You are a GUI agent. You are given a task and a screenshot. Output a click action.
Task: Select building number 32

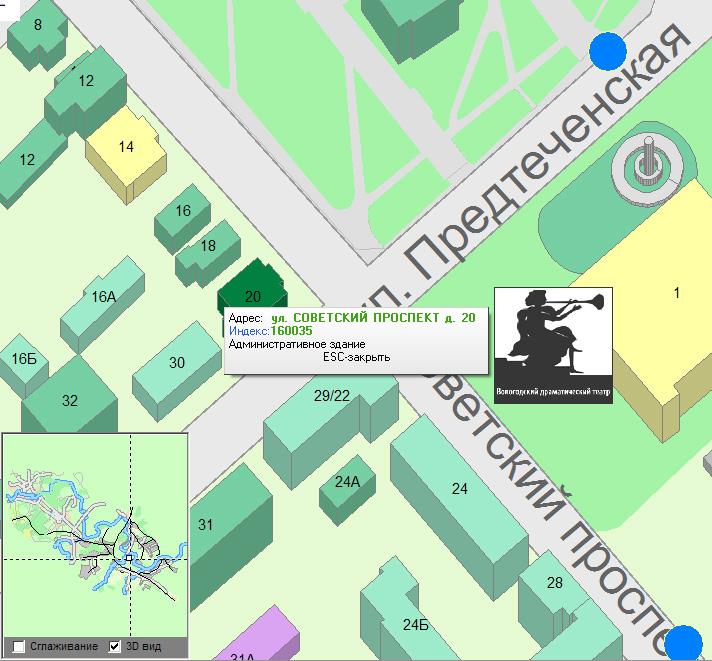pos(69,402)
